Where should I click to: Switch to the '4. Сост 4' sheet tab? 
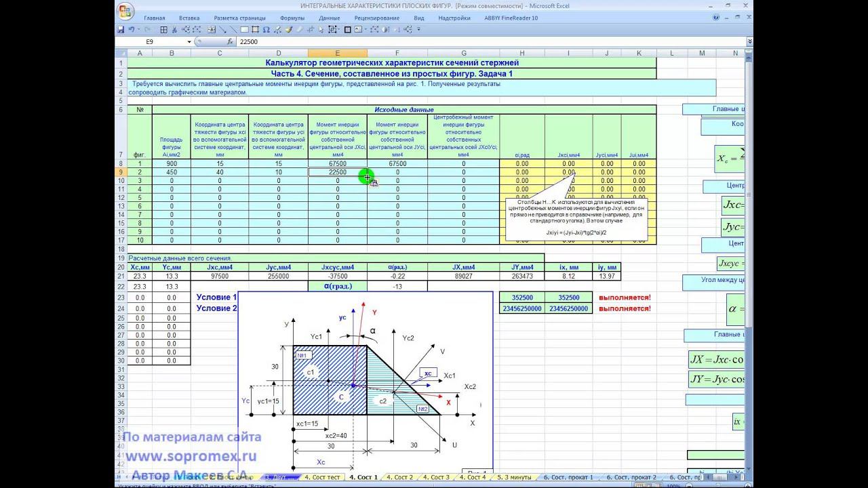(473, 477)
